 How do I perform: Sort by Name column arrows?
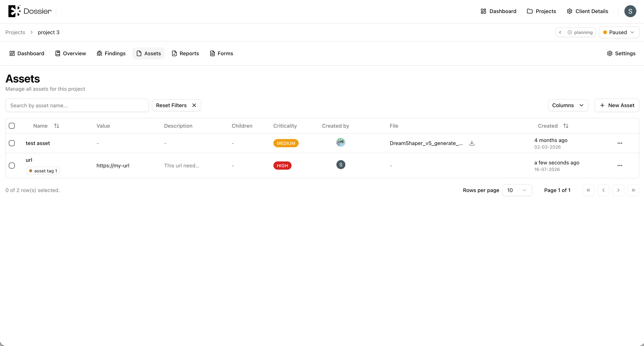click(x=56, y=126)
